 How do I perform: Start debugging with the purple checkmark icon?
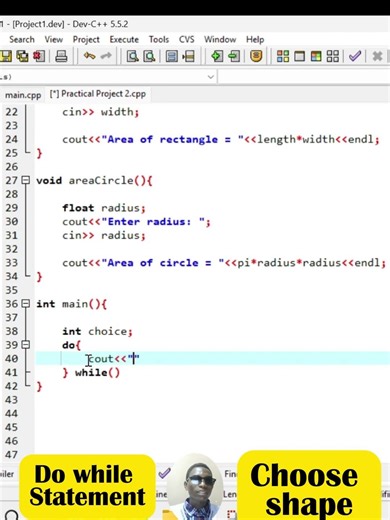click(355, 56)
